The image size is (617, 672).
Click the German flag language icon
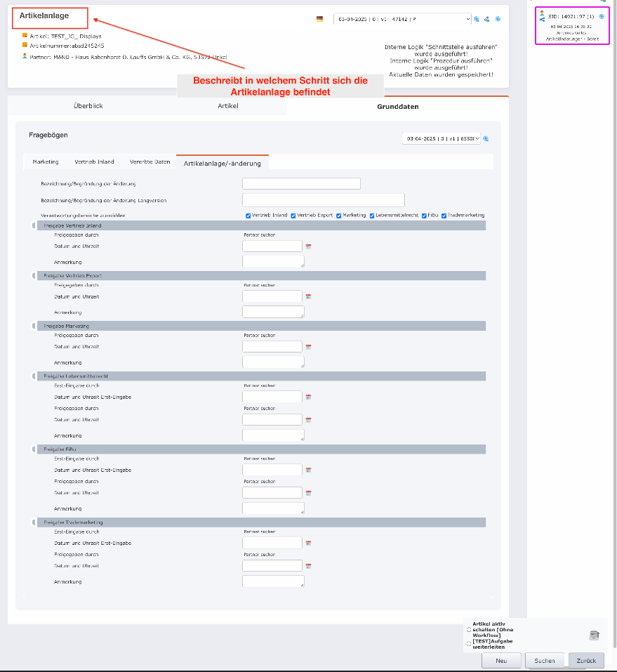click(320, 19)
